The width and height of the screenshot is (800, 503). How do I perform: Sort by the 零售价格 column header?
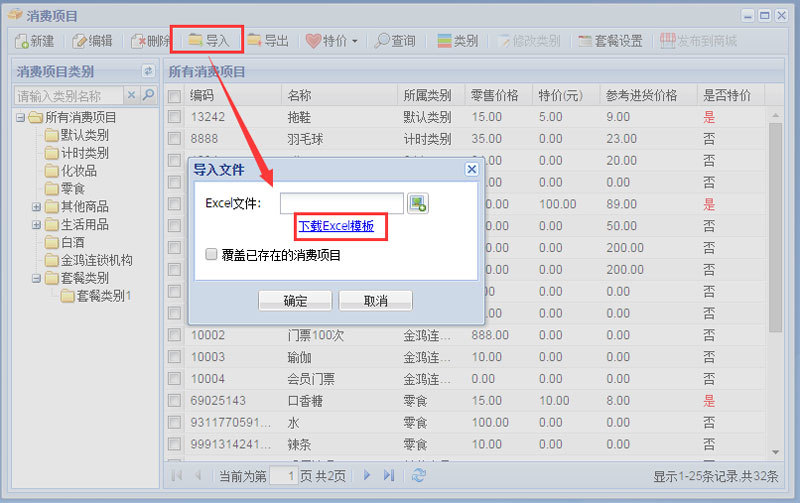point(498,95)
